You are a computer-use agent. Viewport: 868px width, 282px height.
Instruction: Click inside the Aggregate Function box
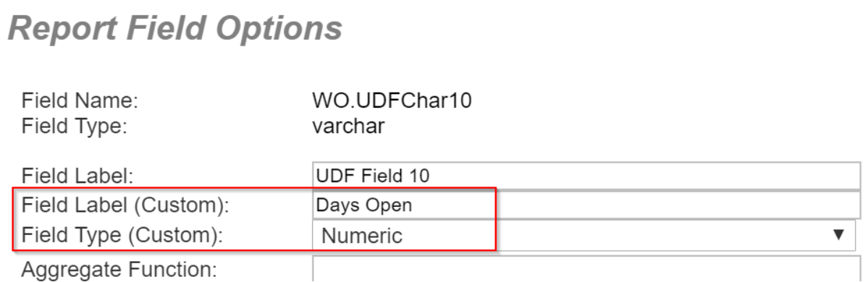[584, 269]
